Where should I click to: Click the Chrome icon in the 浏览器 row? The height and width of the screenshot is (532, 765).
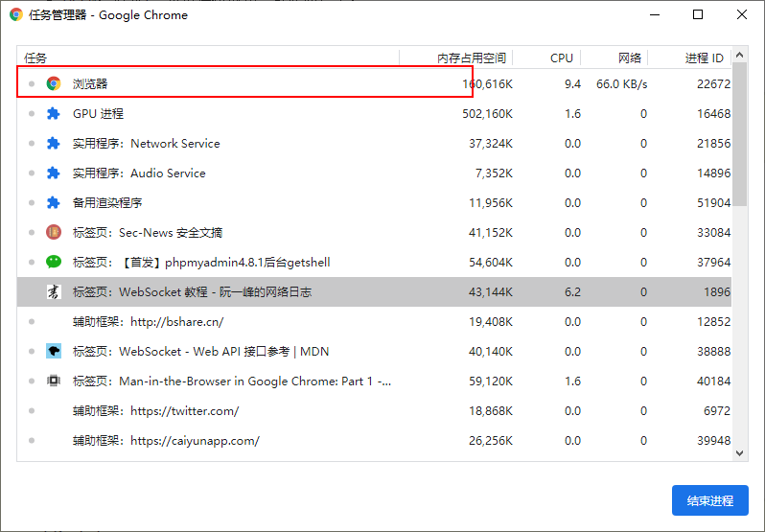pyautogui.click(x=54, y=83)
